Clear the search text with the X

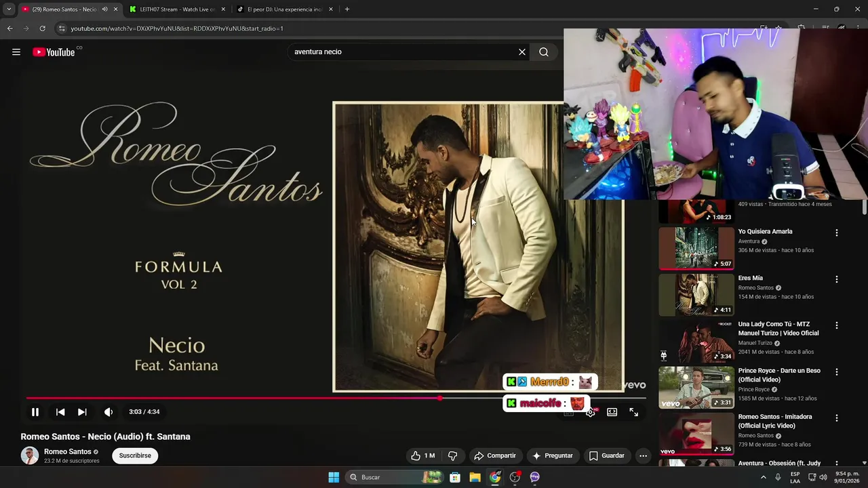coord(522,52)
